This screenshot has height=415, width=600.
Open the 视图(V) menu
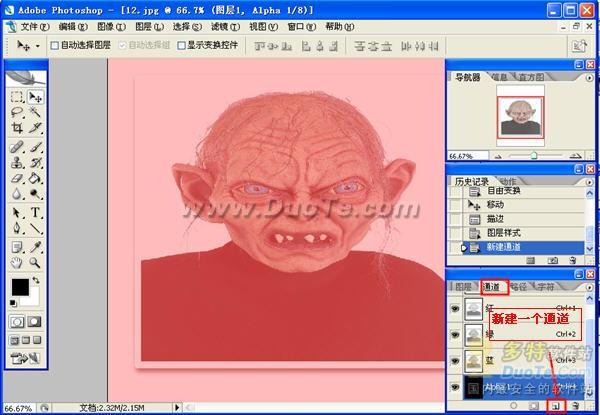pyautogui.click(x=263, y=27)
